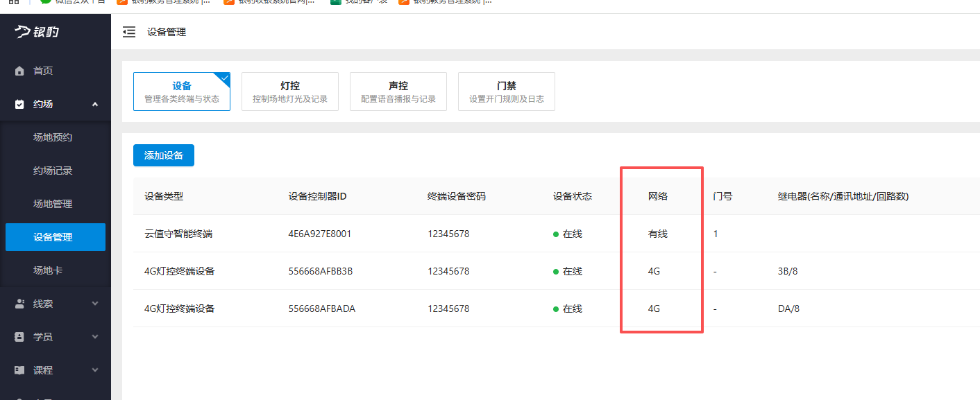Viewport: 980px width, 400px height.
Task: Click the 添加设备 button
Action: point(163,155)
